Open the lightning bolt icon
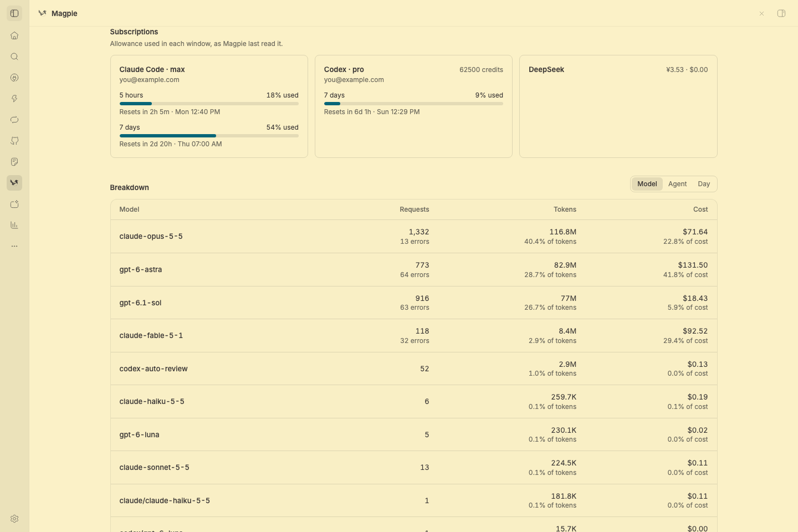 click(14, 99)
